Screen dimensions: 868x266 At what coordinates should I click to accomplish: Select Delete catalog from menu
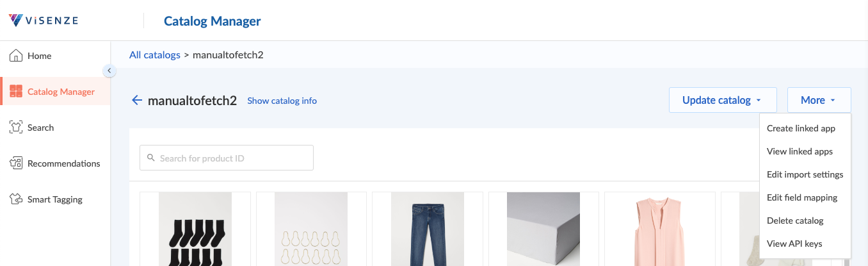tap(795, 220)
